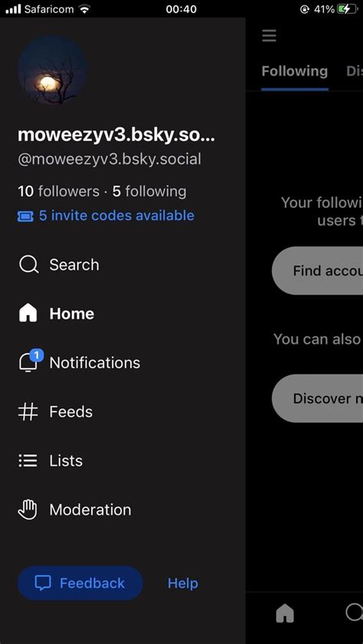This screenshot has height=644, width=363.
Task: Open the Help link
Action: pos(183,584)
